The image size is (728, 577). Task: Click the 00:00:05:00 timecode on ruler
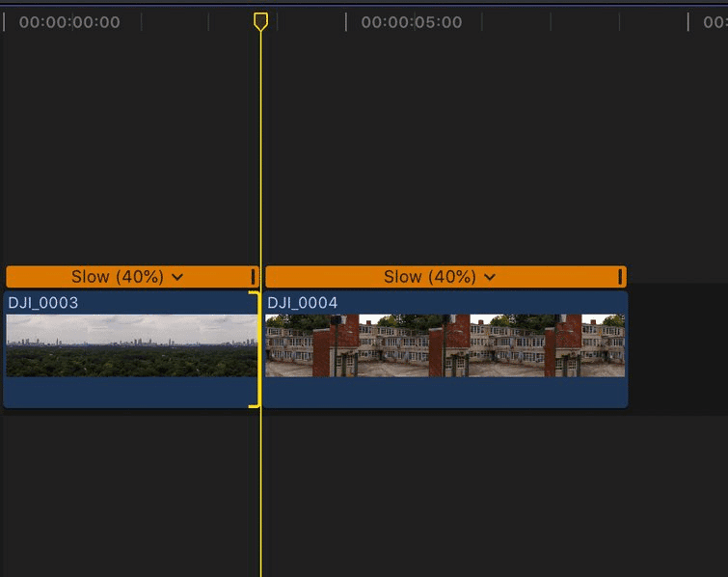[x=412, y=22]
